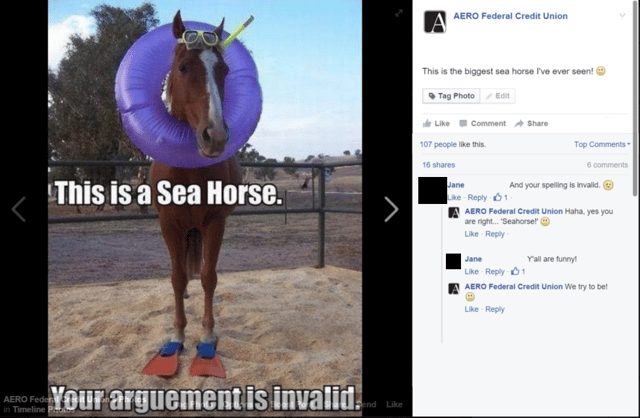Open the 16 shares link
The image size is (640, 418).
click(x=438, y=164)
